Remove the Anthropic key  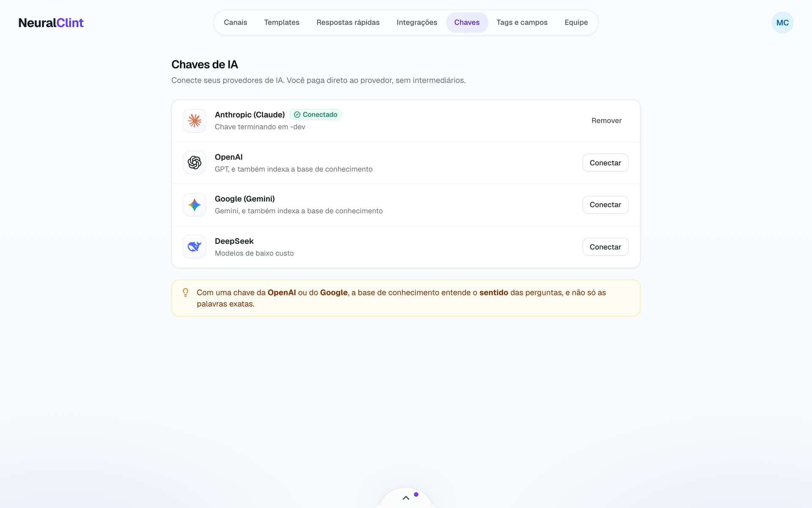606,121
